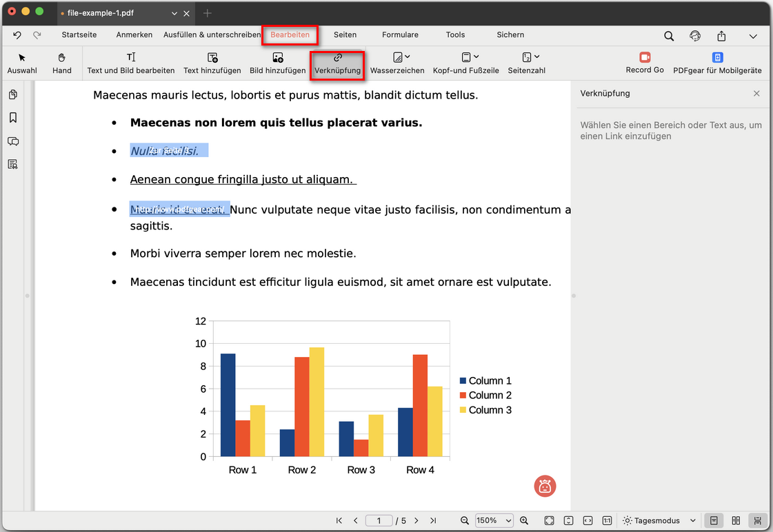Click the Text hinzufügen tool
Screen dimensions: 773x532
tap(212, 63)
